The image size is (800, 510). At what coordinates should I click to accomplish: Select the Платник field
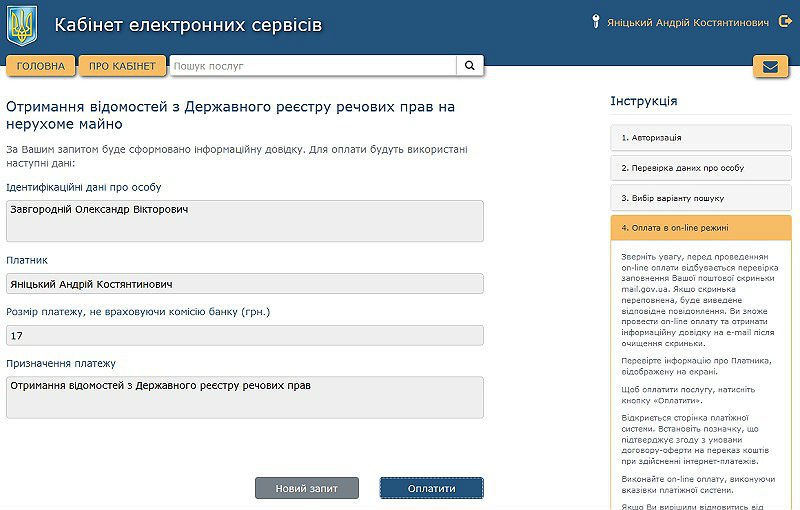[244, 283]
